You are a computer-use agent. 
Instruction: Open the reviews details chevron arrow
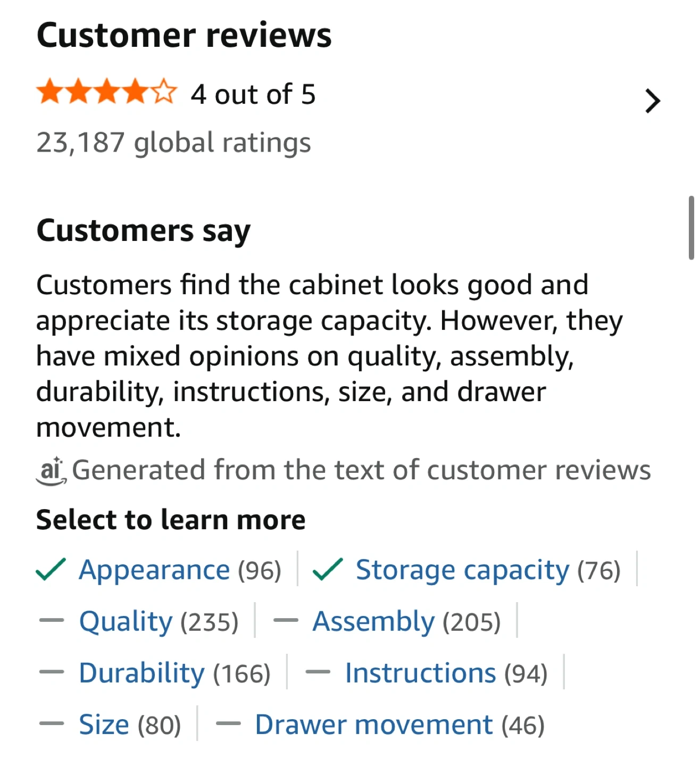pyautogui.click(x=652, y=101)
